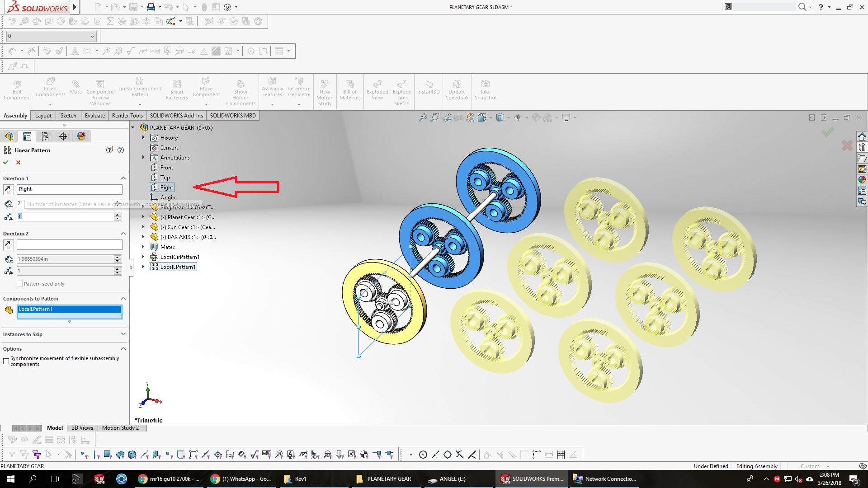Click the SolidWorks Home icon in task pane
This screenshot has width=868, height=488.
click(862, 137)
